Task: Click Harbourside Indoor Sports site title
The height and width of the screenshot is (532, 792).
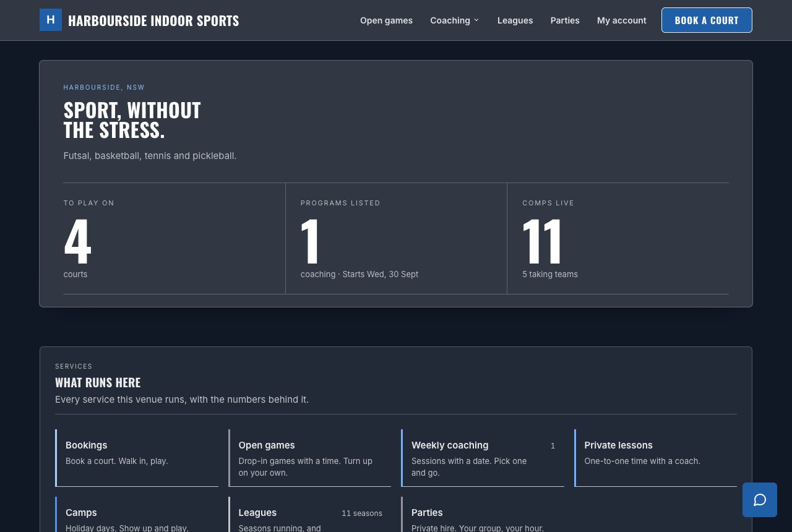Action: pyautogui.click(x=153, y=20)
